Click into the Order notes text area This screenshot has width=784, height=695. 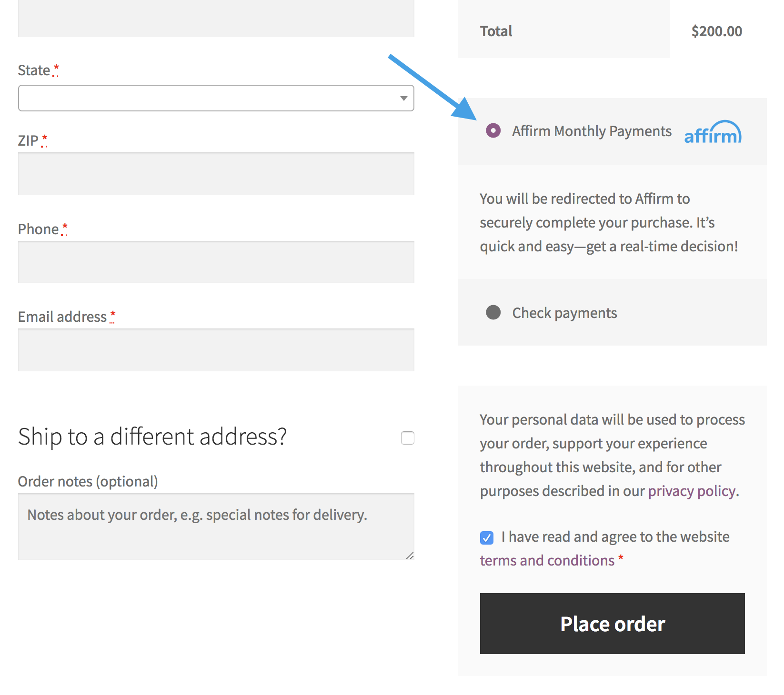tap(216, 526)
